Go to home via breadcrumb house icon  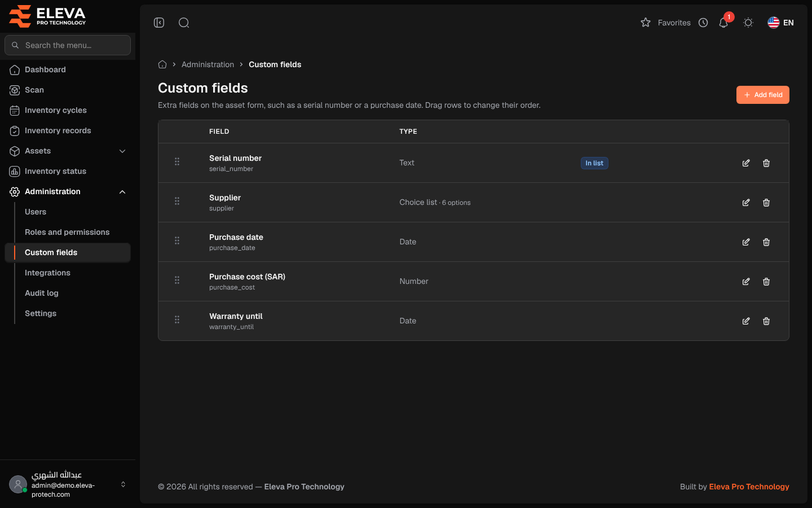click(162, 64)
